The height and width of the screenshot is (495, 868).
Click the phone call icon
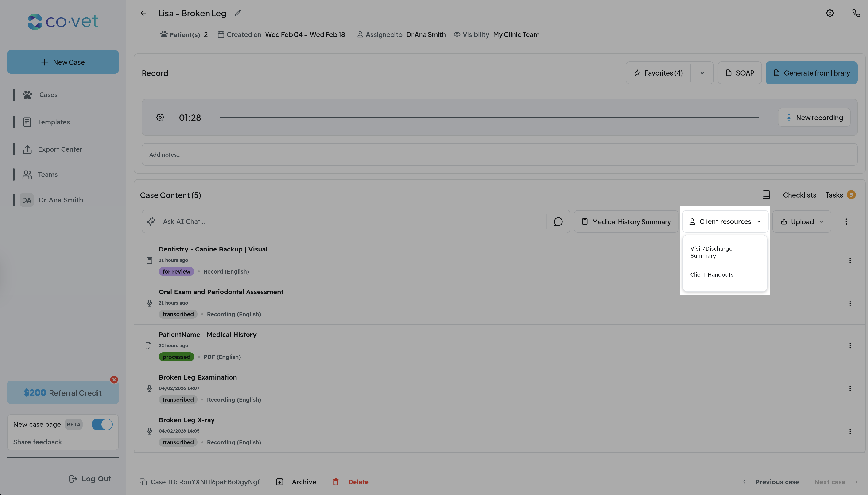[856, 13]
